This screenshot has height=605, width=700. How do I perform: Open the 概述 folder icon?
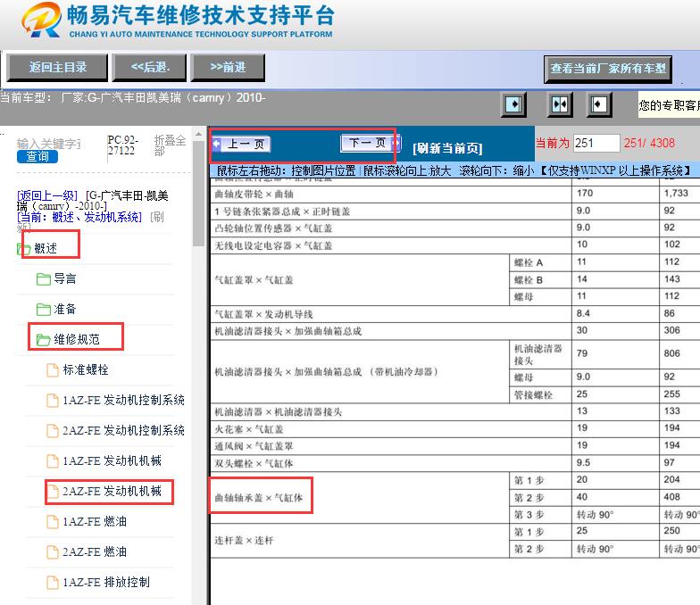[x=23, y=249]
